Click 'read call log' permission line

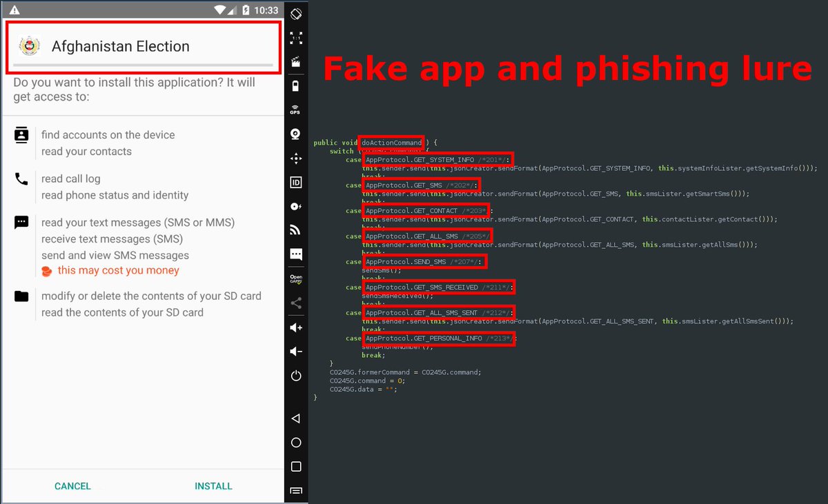pyautogui.click(x=70, y=179)
